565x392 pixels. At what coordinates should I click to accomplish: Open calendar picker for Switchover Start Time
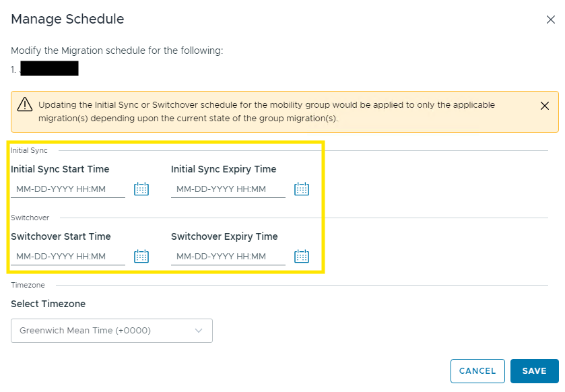point(141,257)
